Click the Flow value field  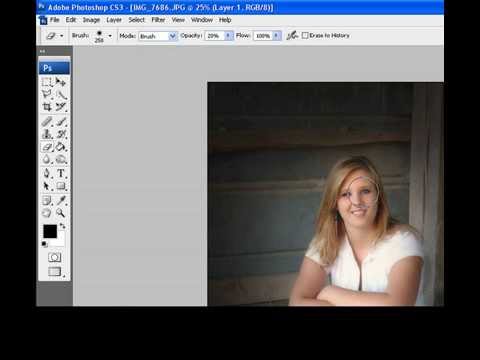point(263,36)
